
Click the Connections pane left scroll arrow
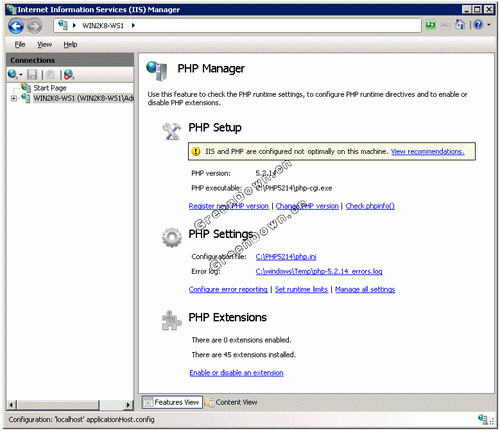click(x=11, y=405)
